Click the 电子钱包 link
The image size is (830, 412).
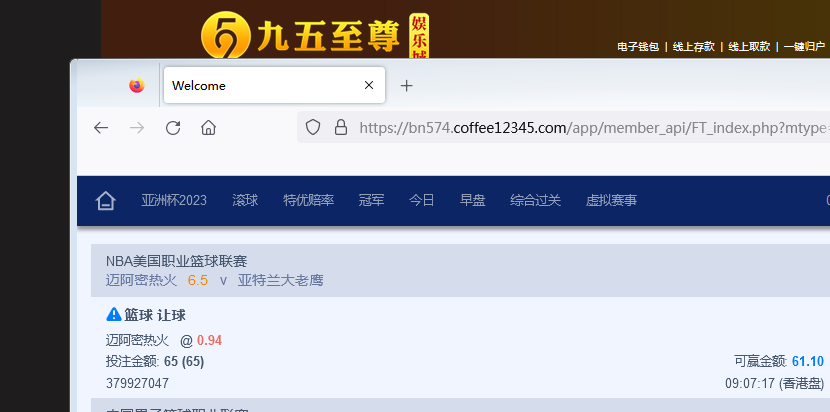(638, 47)
